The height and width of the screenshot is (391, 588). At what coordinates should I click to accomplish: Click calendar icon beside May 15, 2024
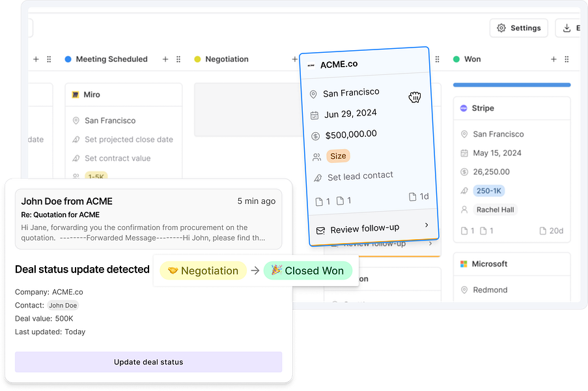[x=464, y=153]
